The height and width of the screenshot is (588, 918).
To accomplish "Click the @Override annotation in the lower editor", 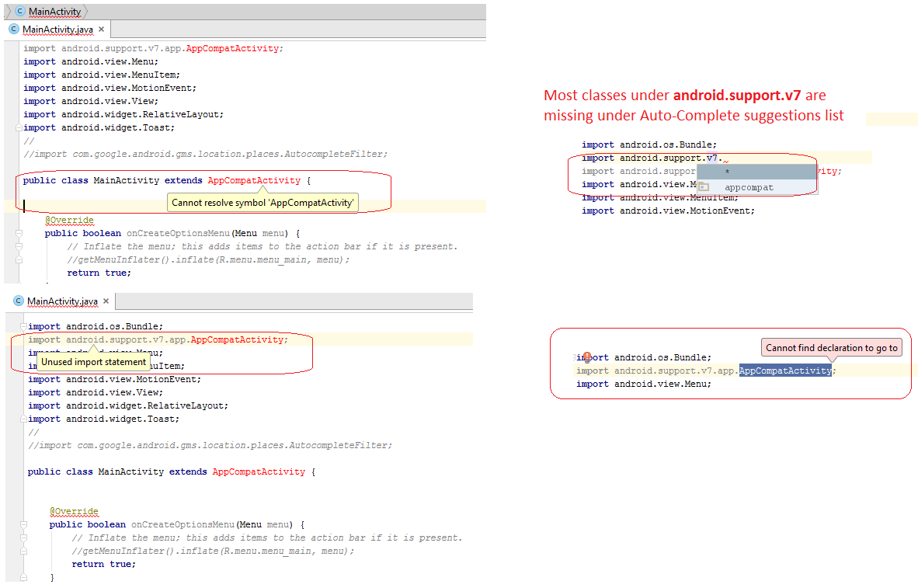I will [75, 511].
